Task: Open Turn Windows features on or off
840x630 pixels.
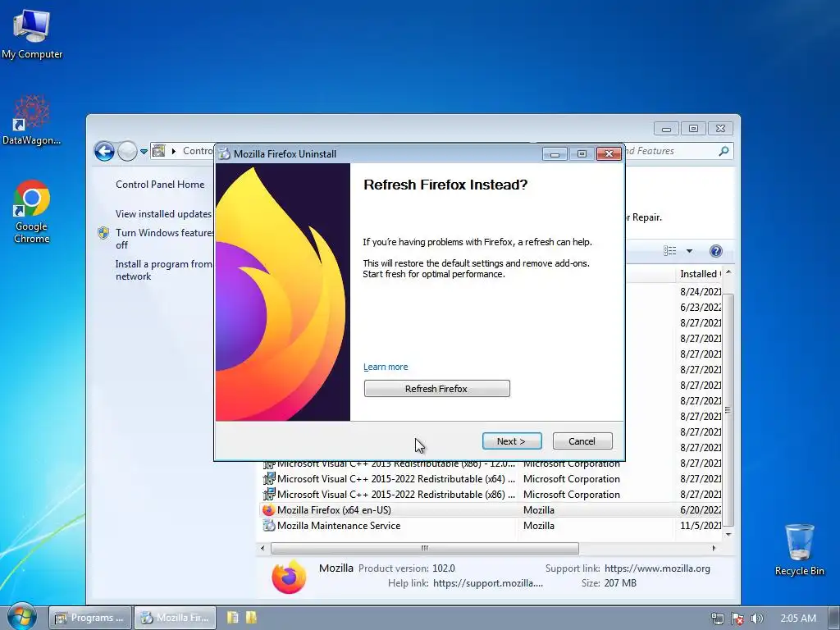Action: coord(164,239)
